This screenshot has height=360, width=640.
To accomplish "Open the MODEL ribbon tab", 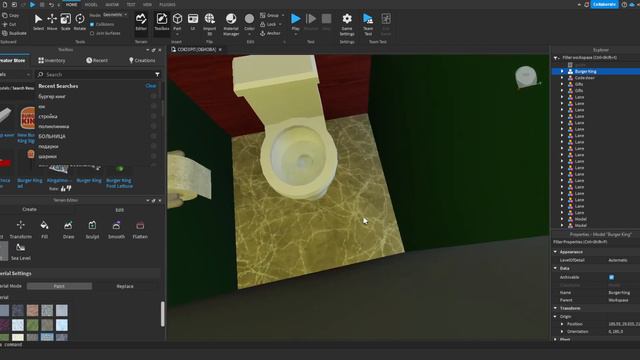I will pos(91,4).
